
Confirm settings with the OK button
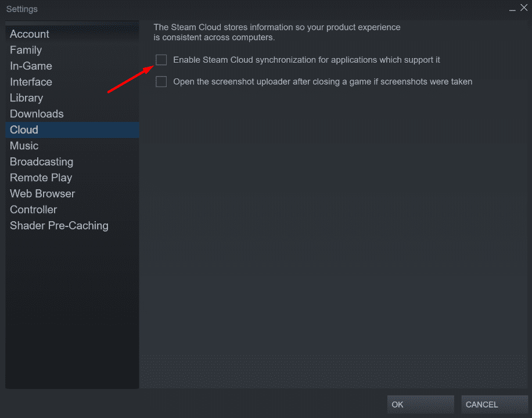point(420,405)
